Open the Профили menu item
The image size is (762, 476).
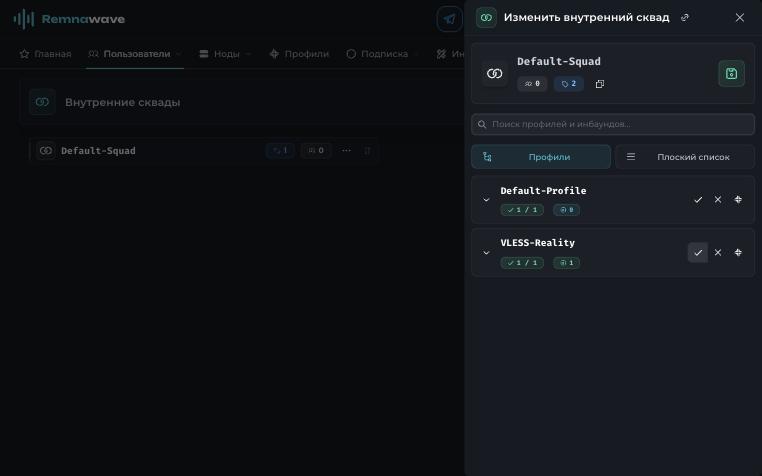(299, 54)
